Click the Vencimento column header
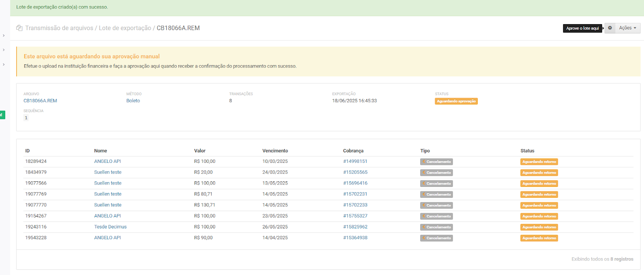Screen dimensions: 644x275 (275, 151)
